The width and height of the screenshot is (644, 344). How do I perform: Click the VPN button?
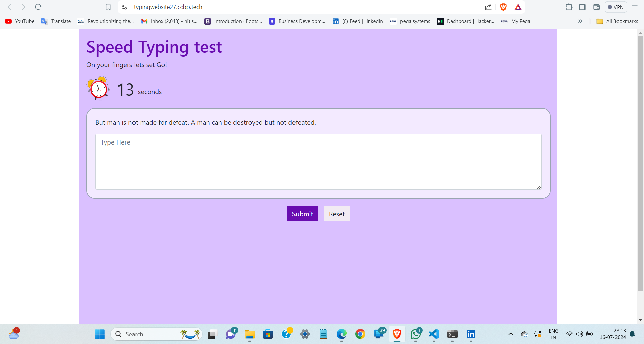[616, 7]
